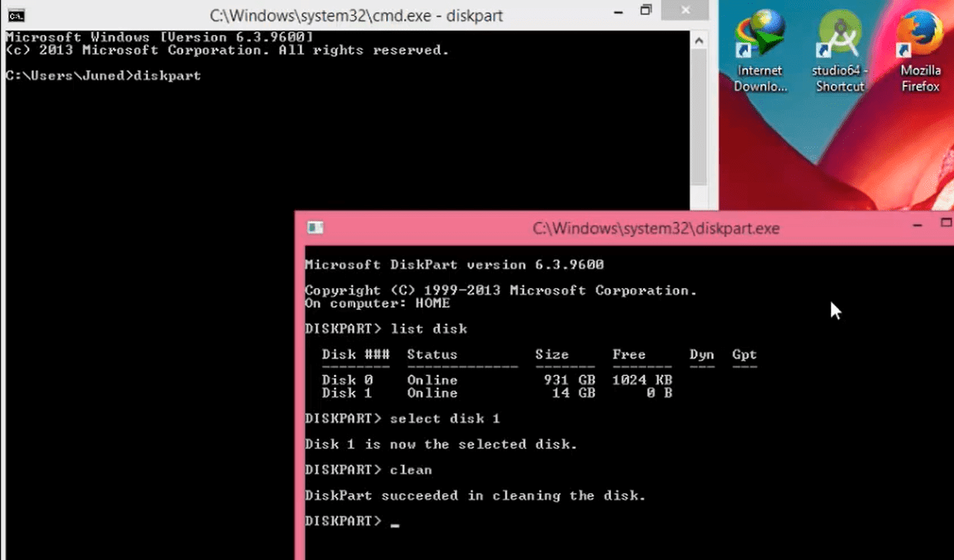This screenshot has height=560, width=954.
Task: Click the 'Status' column header
Action: 432,354
